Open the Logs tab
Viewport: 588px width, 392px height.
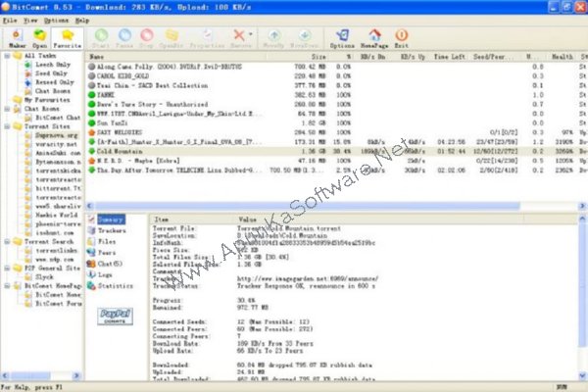pos(105,275)
